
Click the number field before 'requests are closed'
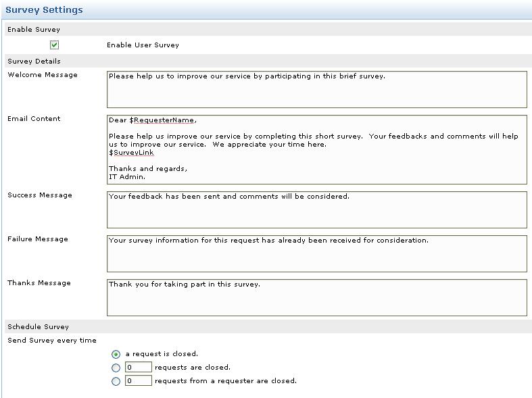click(x=139, y=368)
